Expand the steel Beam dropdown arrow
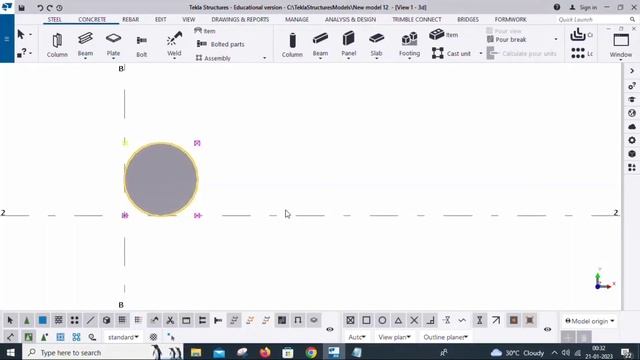This screenshot has width=640, height=360. tap(85, 59)
